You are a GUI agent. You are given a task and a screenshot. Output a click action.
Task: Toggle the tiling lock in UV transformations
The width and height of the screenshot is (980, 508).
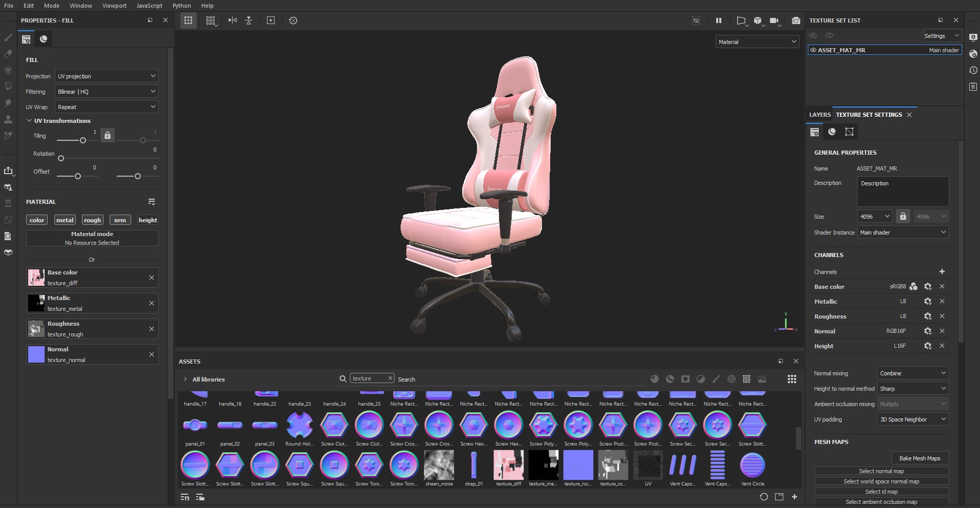[107, 135]
